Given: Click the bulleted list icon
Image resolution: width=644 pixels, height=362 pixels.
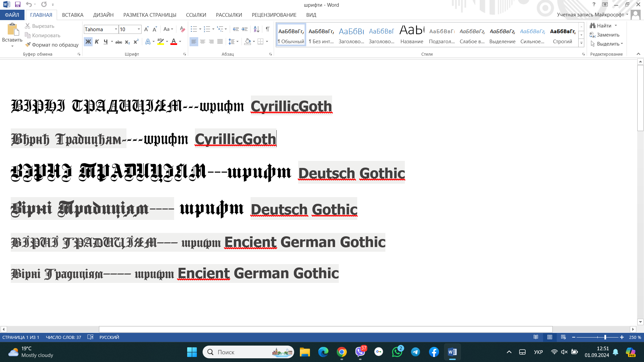Looking at the screenshot, I should tap(194, 29).
